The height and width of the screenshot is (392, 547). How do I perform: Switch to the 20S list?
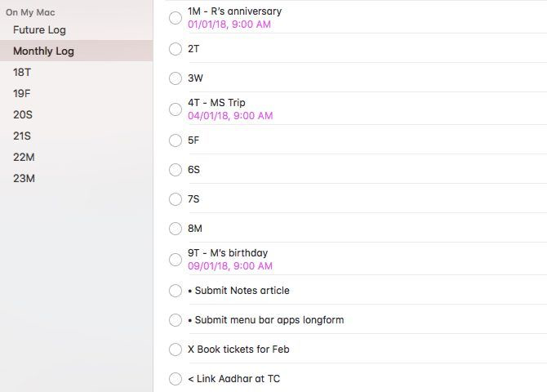(23, 115)
